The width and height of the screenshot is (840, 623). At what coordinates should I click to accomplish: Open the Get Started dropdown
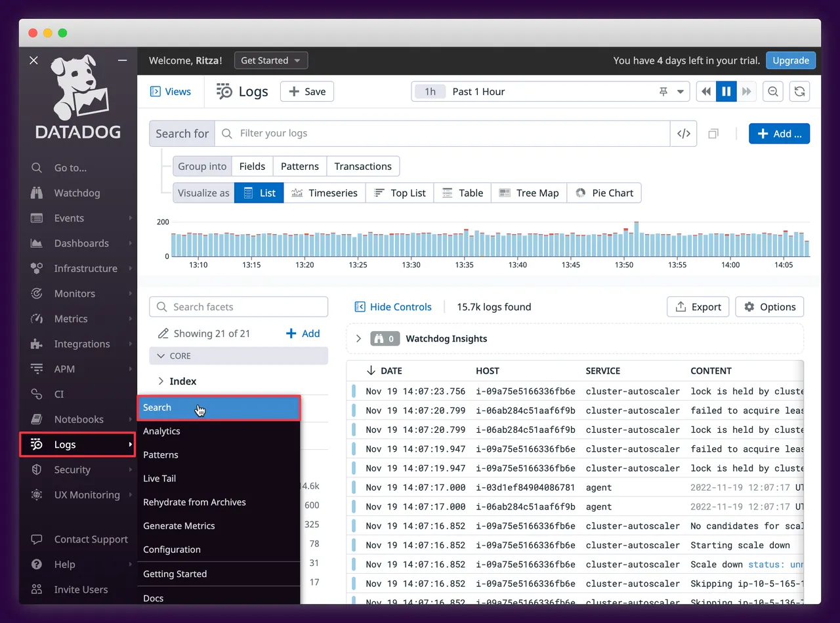coord(270,60)
